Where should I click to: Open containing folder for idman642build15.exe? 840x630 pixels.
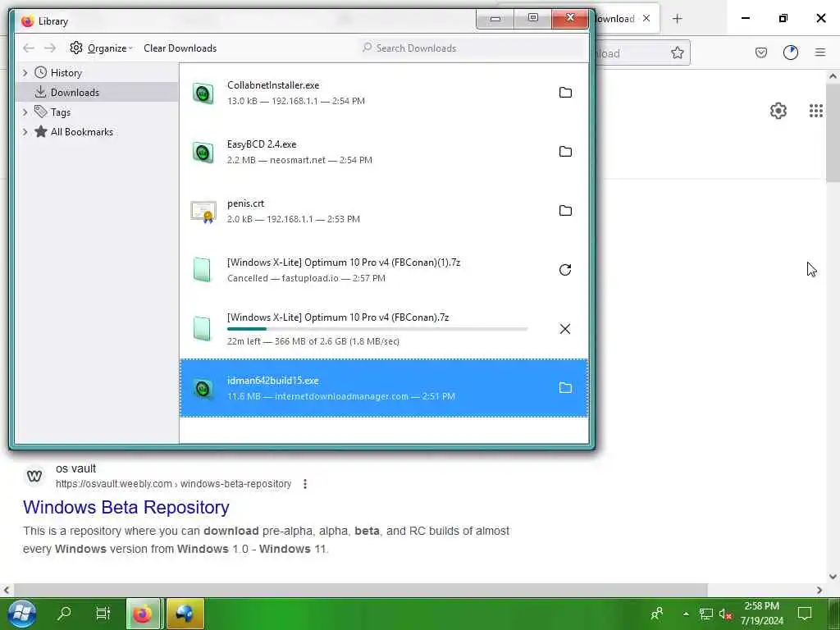565,388
